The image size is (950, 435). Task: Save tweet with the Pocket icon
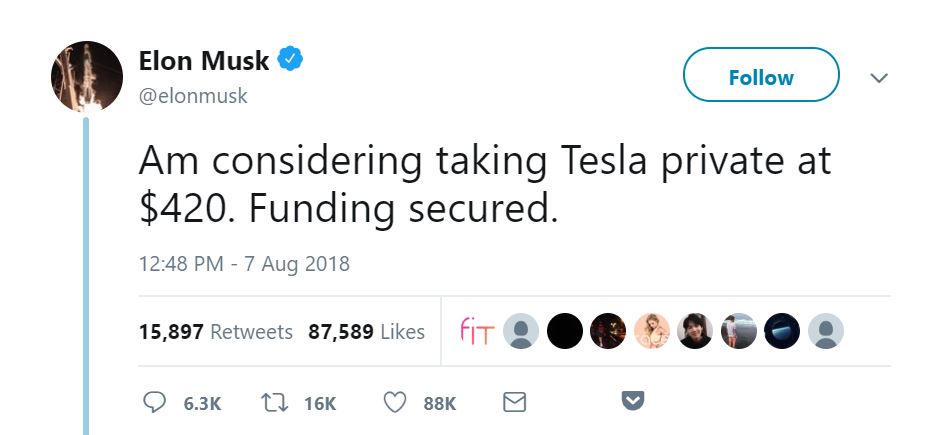pos(633,402)
